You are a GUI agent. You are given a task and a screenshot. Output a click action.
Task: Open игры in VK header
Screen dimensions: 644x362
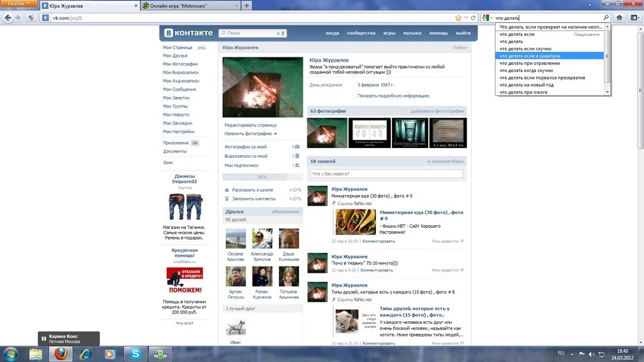389,33
